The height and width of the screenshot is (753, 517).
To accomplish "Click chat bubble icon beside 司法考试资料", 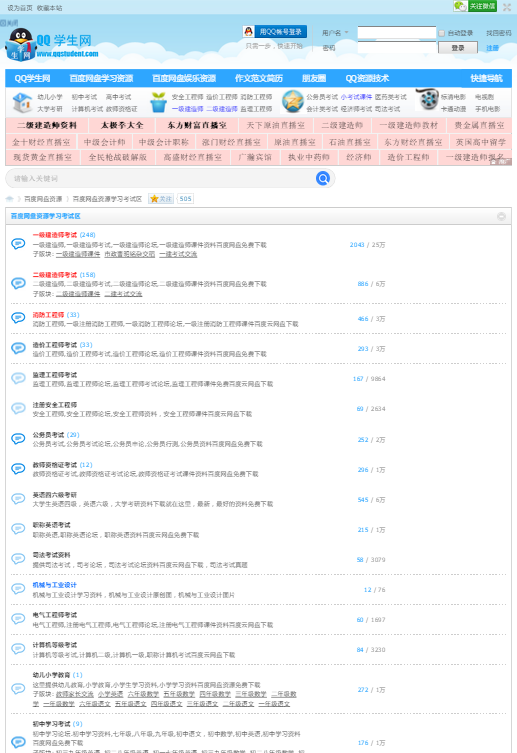I will 18,559.
